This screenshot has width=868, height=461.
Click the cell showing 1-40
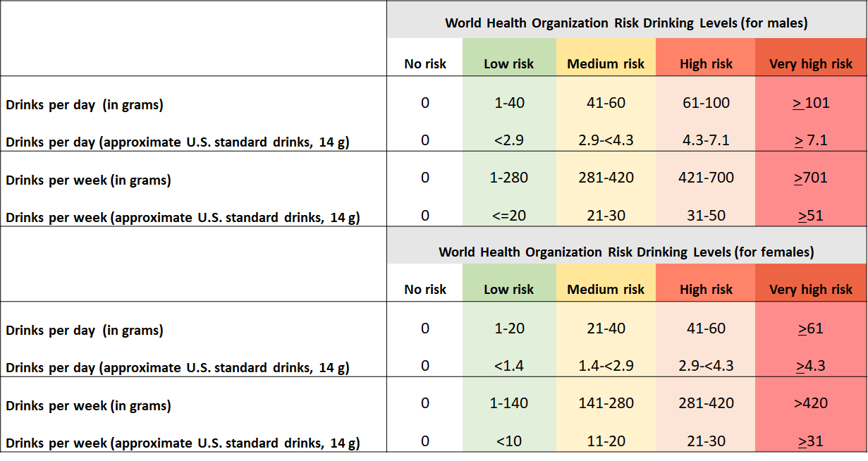[x=508, y=103]
